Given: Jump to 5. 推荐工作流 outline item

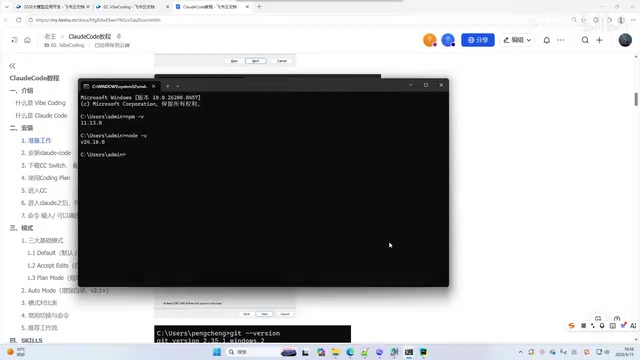Looking at the screenshot, I should [x=39, y=328].
